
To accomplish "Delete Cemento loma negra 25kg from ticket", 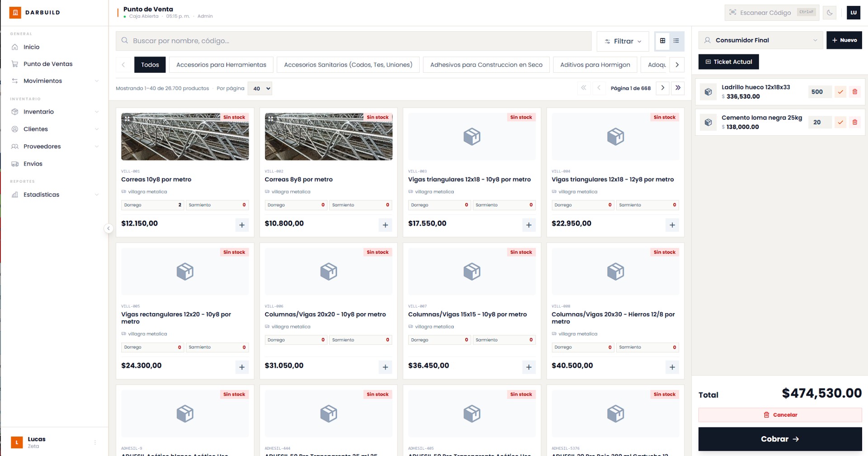I will coord(854,122).
